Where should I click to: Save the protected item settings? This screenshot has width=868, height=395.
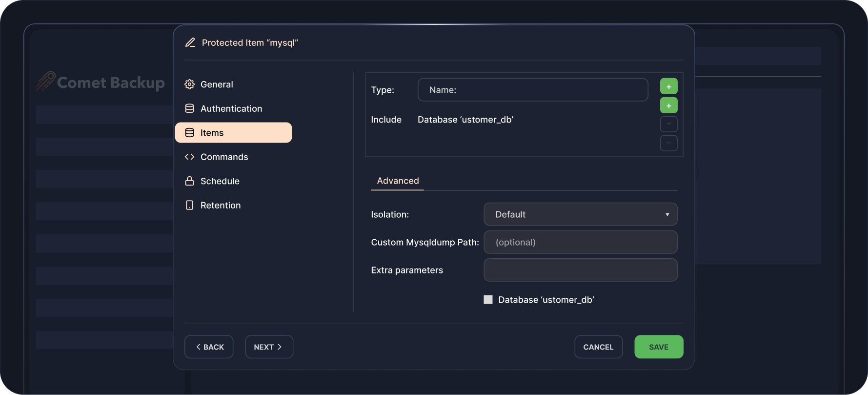coord(658,347)
